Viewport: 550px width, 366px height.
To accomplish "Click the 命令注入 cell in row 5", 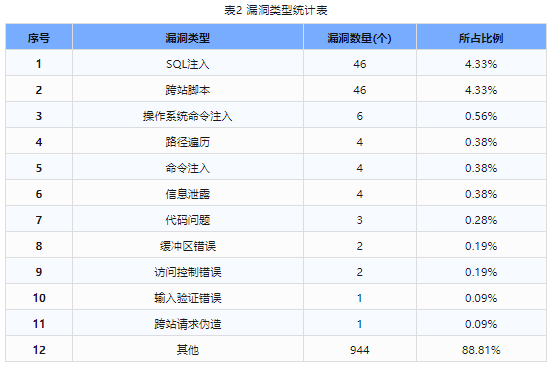I will click(188, 168).
